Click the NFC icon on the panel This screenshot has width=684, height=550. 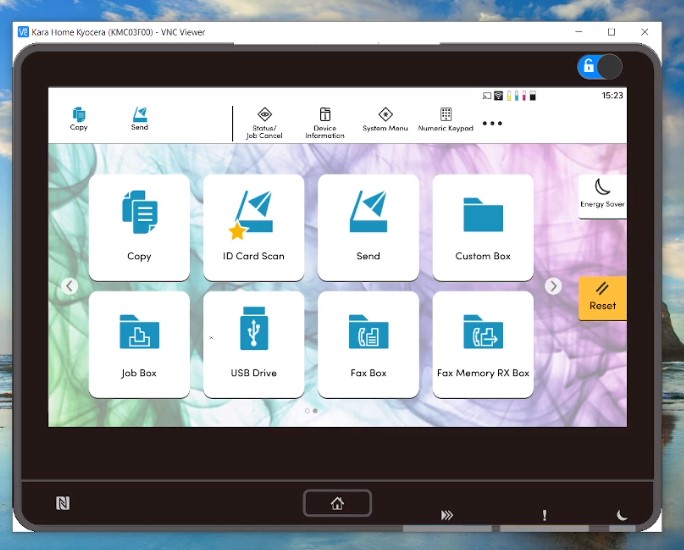point(63,503)
